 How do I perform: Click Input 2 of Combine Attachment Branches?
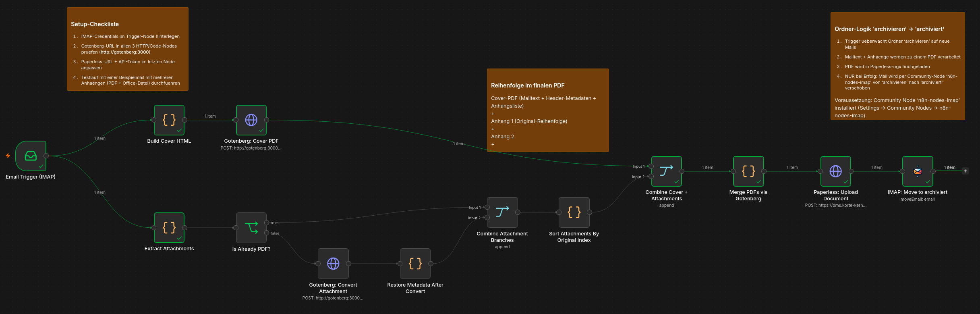point(487,218)
